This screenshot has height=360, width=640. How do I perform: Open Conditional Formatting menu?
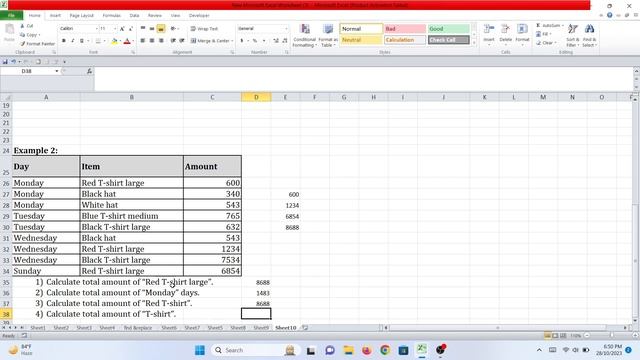(304, 36)
